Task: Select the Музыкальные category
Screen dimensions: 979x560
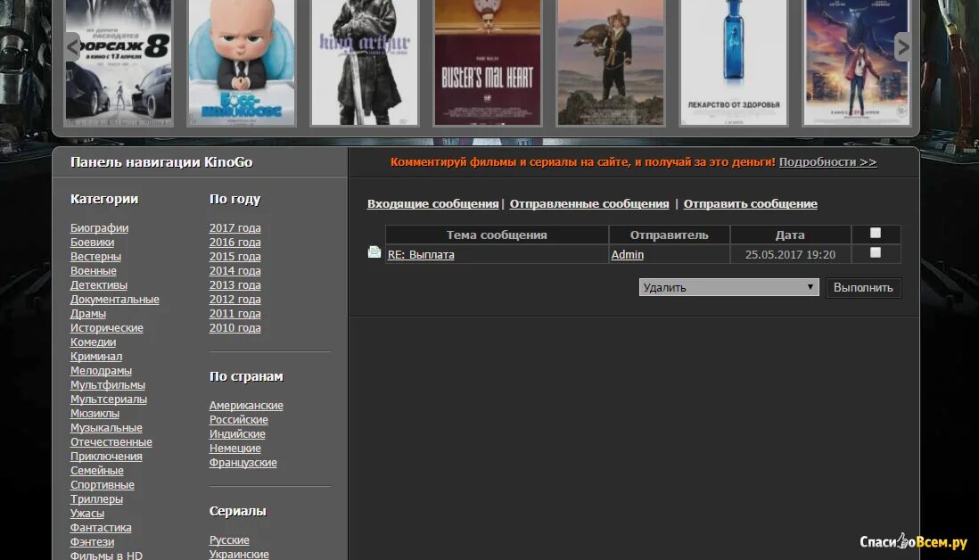Action: click(x=106, y=428)
